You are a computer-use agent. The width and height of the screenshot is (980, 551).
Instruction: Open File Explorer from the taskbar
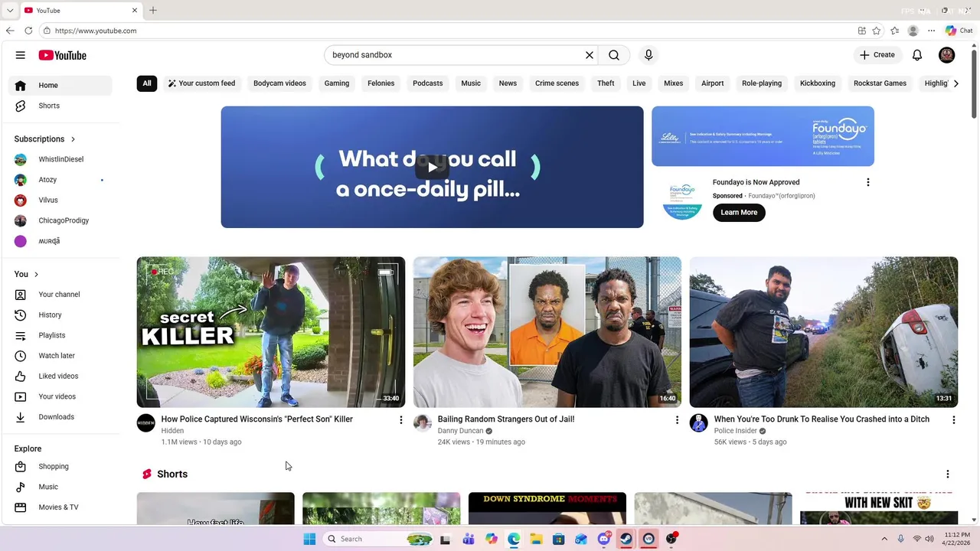click(x=536, y=539)
